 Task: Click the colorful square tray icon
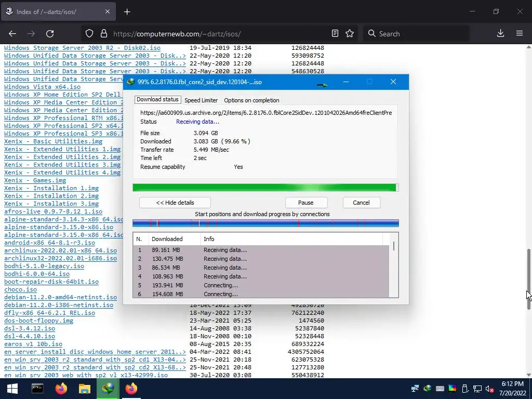[x=453, y=389]
